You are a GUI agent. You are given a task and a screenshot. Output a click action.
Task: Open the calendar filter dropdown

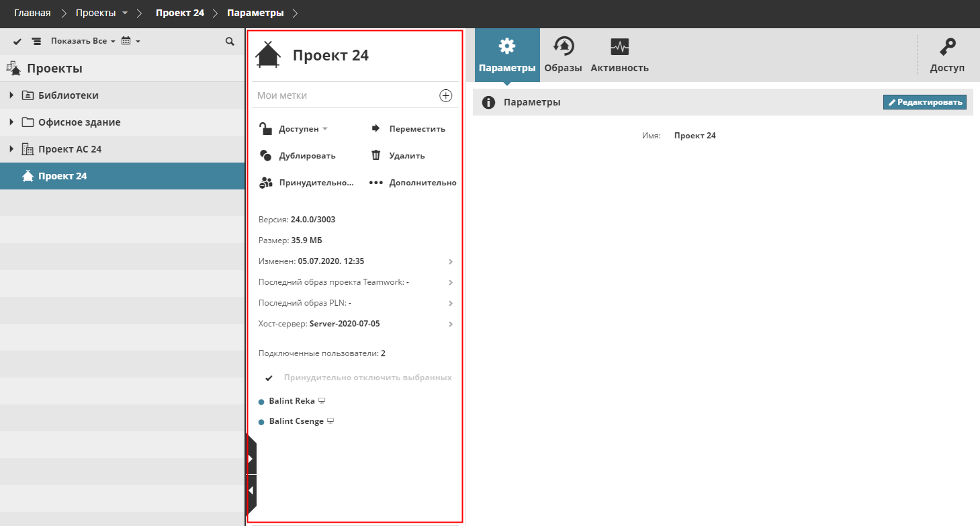point(130,42)
